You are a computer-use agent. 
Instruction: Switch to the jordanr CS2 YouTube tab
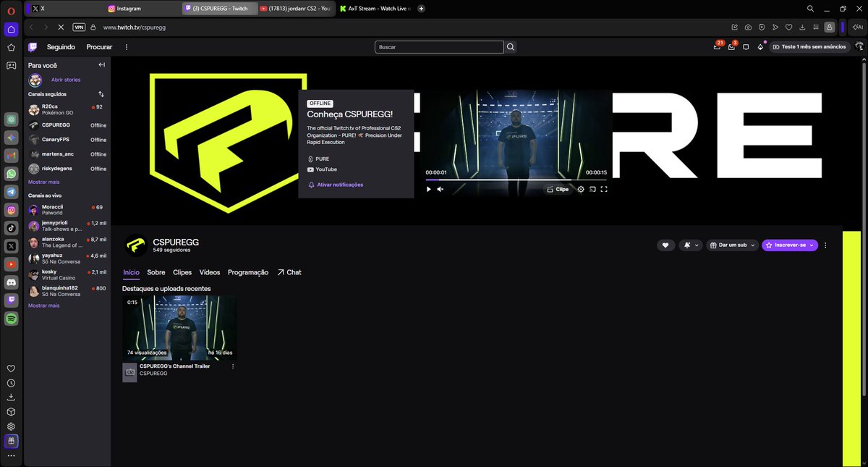pos(295,8)
